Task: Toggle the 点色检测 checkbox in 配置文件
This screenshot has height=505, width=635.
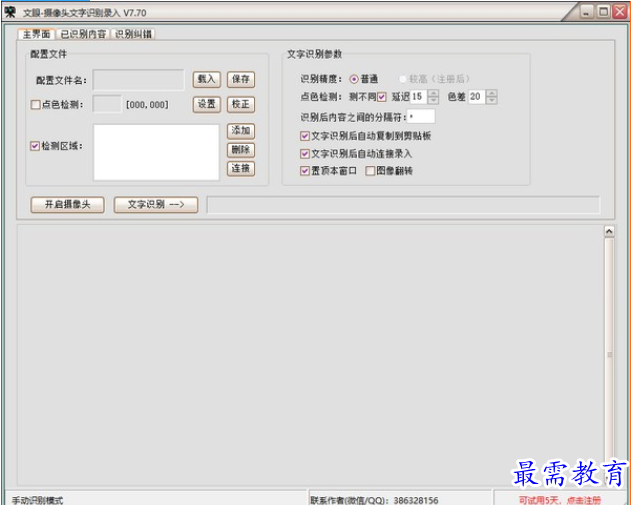Action: click(35, 105)
